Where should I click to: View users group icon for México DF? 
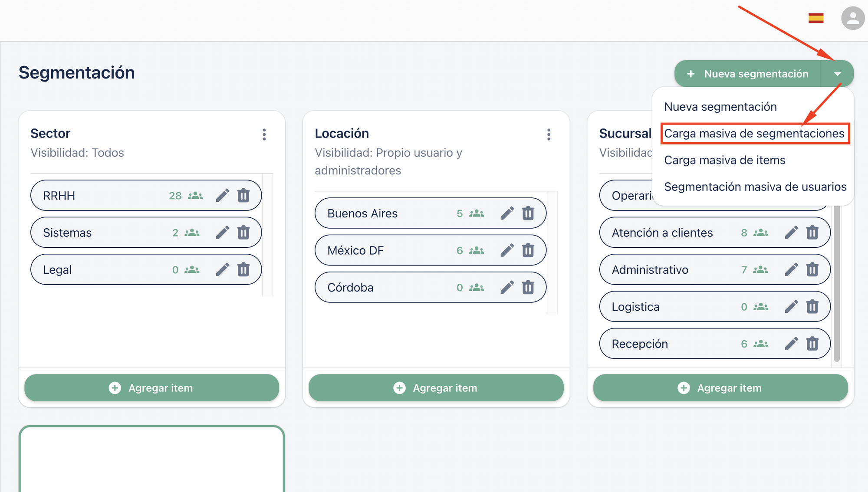[x=477, y=250]
